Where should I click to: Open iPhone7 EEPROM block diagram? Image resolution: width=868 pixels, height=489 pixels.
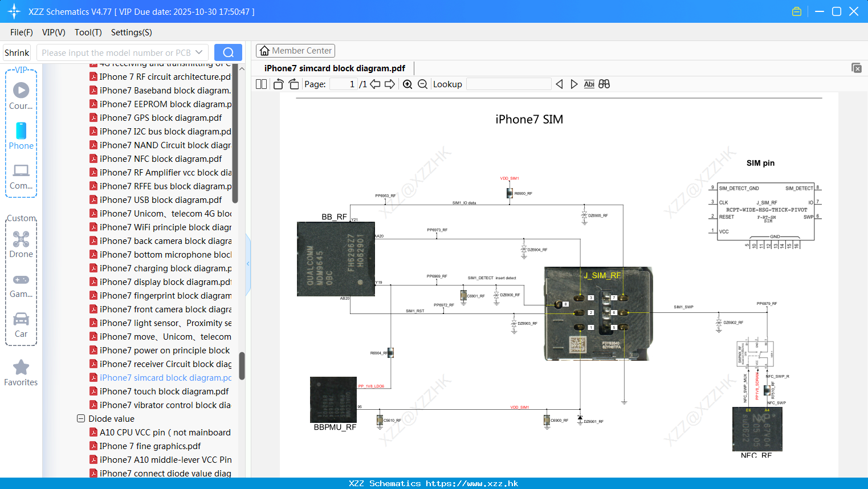tap(160, 104)
